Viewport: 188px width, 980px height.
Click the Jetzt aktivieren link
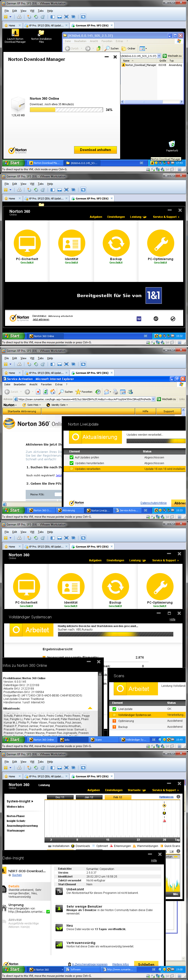coord(41,320)
